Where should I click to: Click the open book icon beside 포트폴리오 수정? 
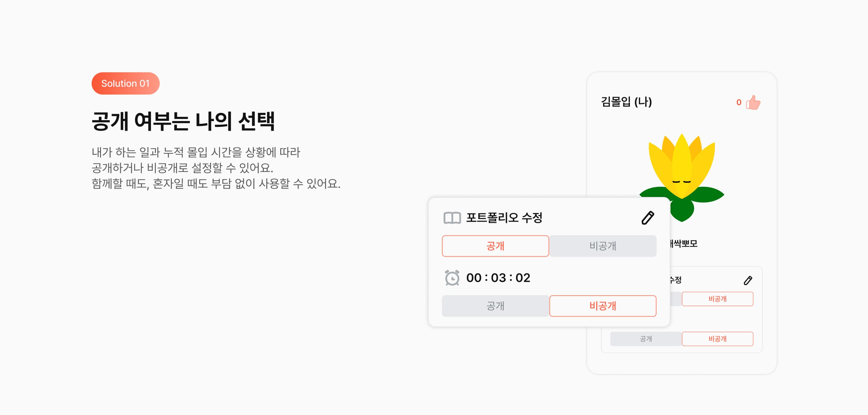452,218
